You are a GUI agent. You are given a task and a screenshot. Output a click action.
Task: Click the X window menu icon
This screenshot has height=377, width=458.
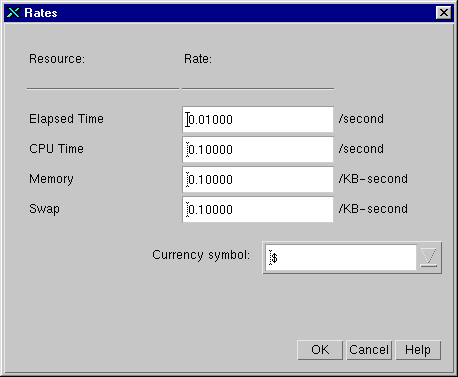pyautogui.click(x=14, y=13)
